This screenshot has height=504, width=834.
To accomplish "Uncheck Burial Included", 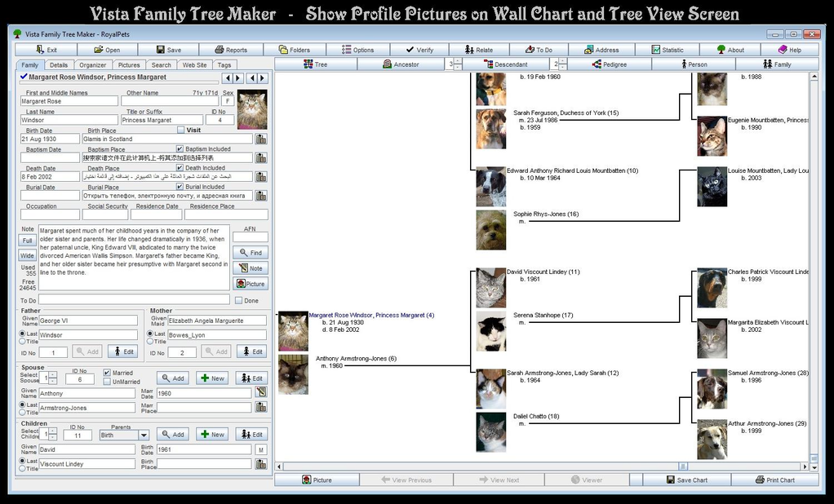I will pos(180,187).
